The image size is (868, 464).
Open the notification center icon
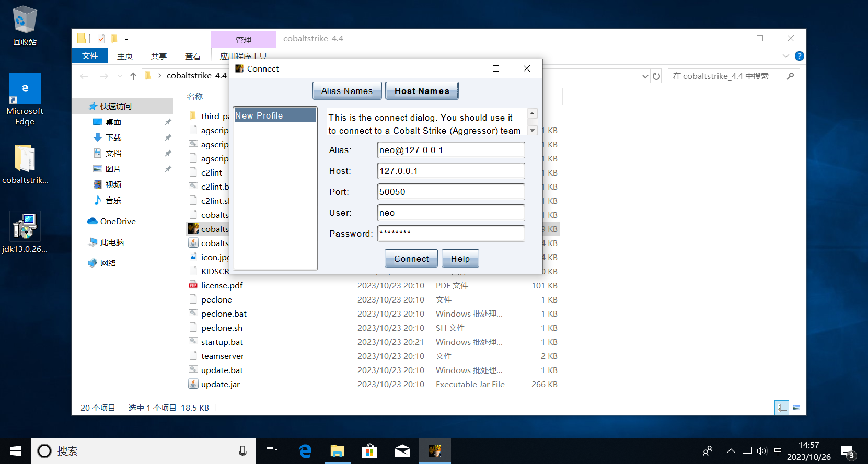[847, 452]
